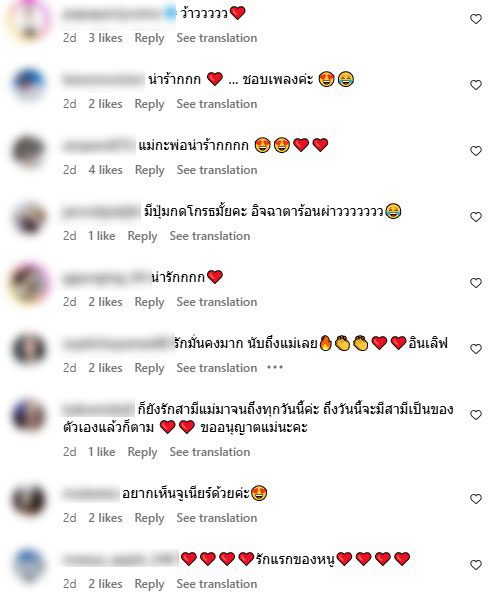
Task: View the 3 likes on the 'ว้าววววว' comment
Action: [x=105, y=38]
